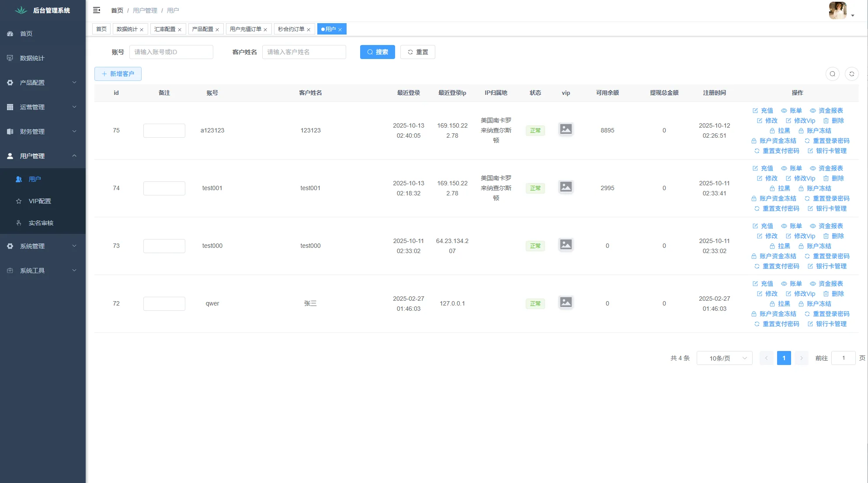The height and width of the screenshot is (483, 868).
Task: Collapse the sidebar with hamburger icon
Action: point(97,10)
